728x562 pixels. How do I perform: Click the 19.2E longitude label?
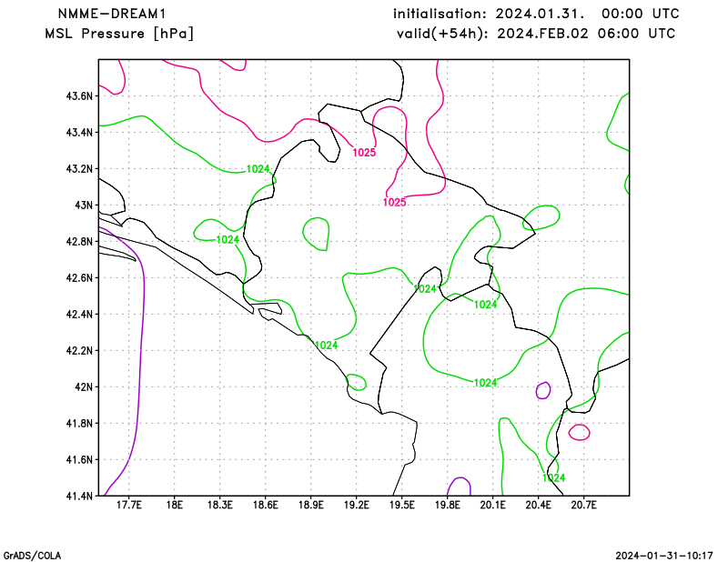(356, 505)
